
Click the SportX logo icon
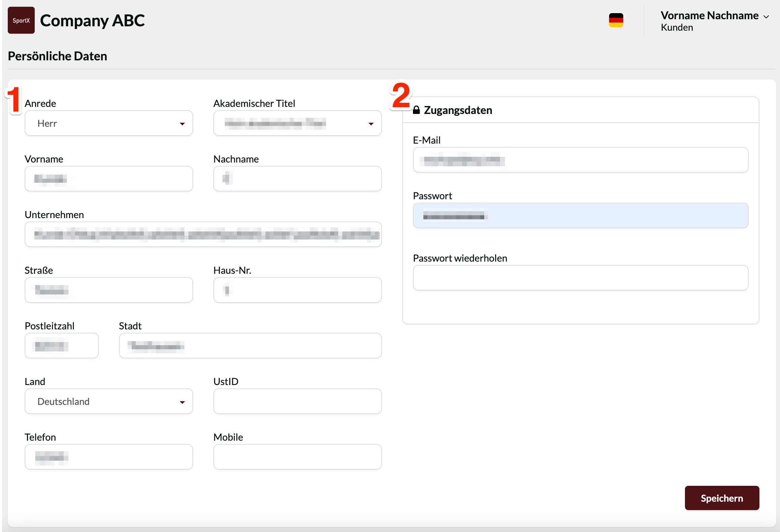click(x=21, y=20)
